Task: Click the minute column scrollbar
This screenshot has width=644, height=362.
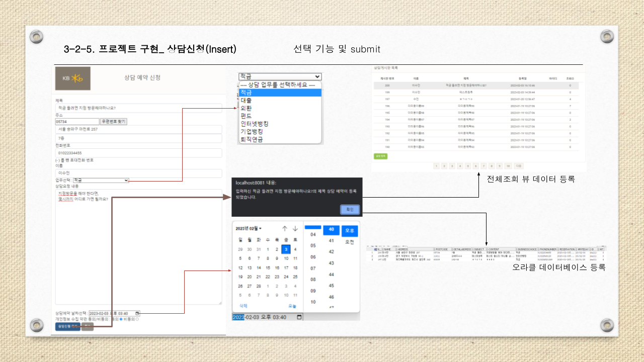Action: [313, 227]
